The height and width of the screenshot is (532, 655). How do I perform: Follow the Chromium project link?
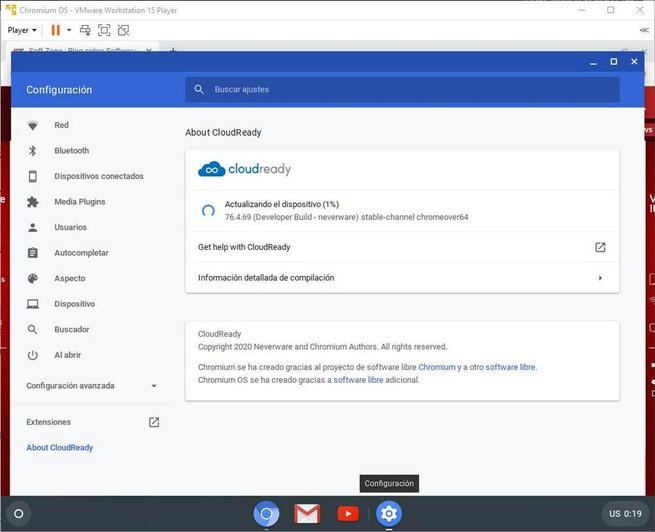(x=437, y=367)
